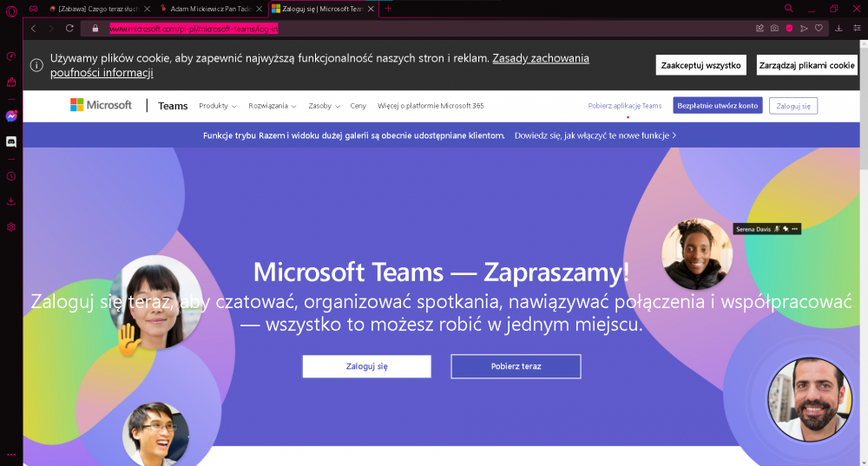Click the pinboard icon in address bar
This screenshot has width=868, height=466.
760,29
